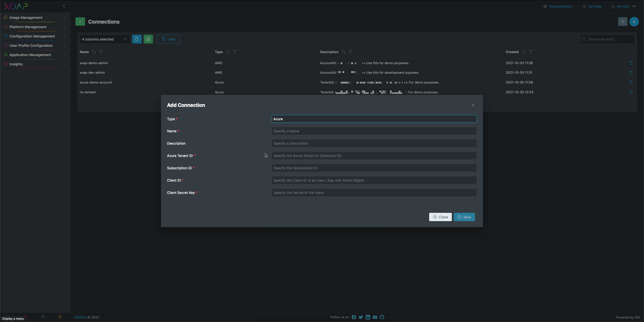Close the Add Connection dialog with X

click(x=473, y=105)
